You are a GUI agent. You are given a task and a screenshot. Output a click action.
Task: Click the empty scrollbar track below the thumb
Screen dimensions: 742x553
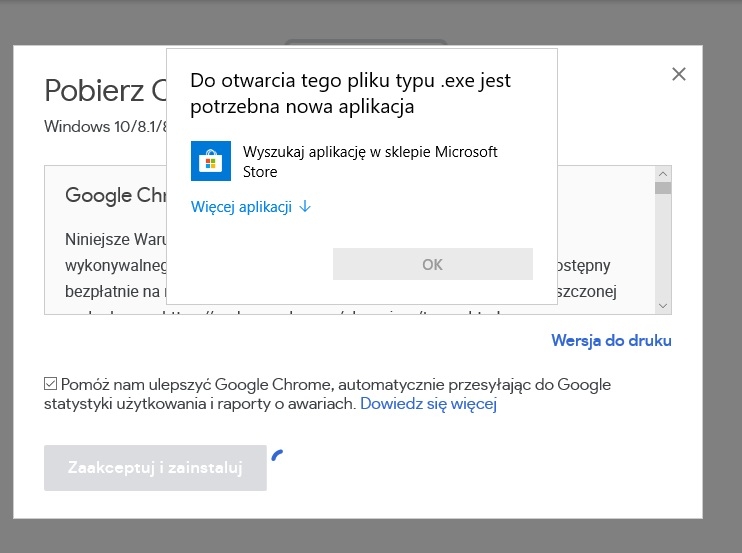663,246
